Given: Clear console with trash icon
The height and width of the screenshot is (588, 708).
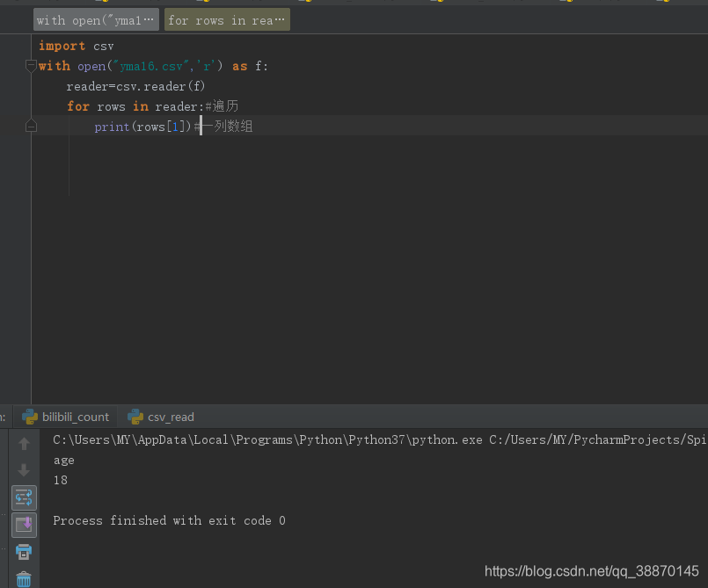Looking at the screenshot, I should tap(24, 579).
